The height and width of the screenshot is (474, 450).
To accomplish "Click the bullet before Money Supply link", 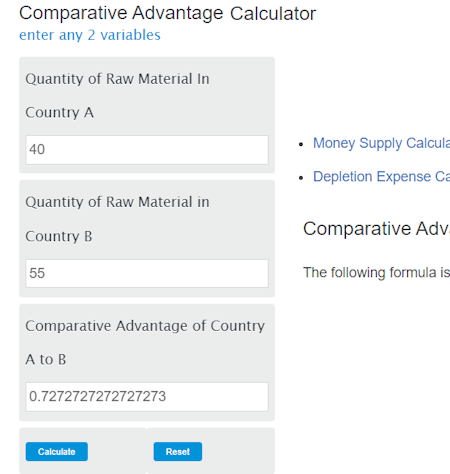I will (x=301, y=144).
